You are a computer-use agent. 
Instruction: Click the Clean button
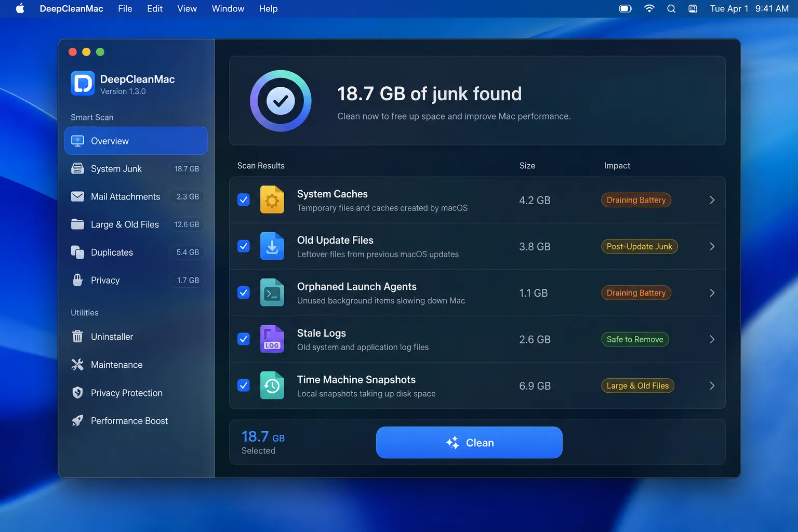click(x=469, y=443)
